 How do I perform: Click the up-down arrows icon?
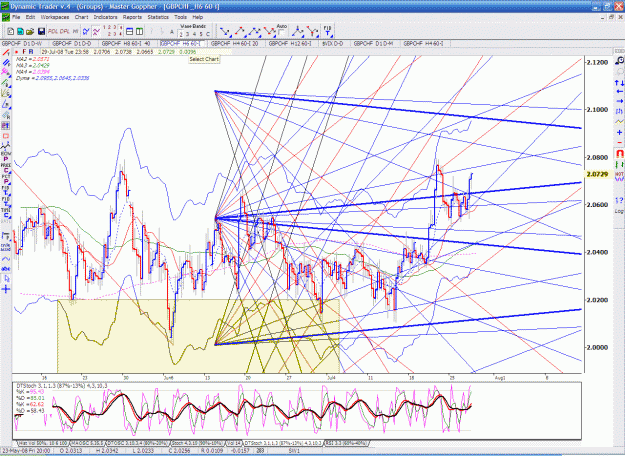[619, 83]
